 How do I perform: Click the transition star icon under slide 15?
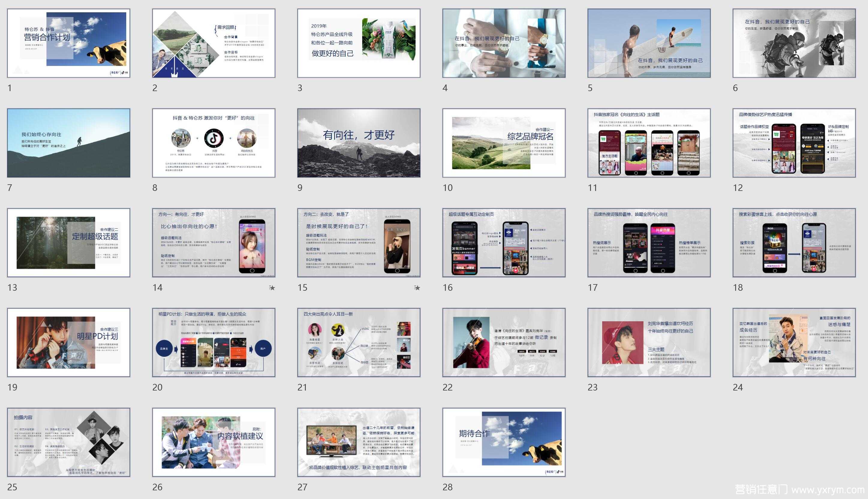coord(417,288)
